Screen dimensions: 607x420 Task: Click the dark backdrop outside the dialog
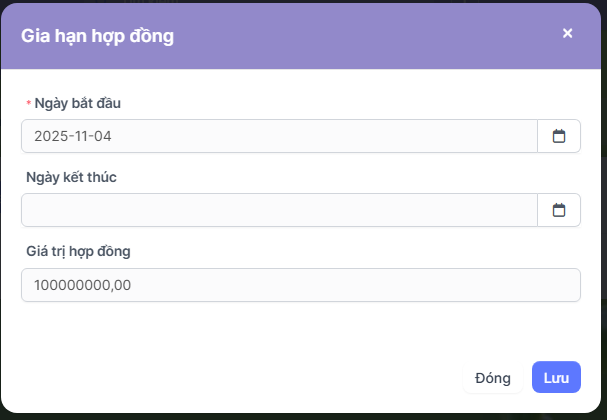300,416
